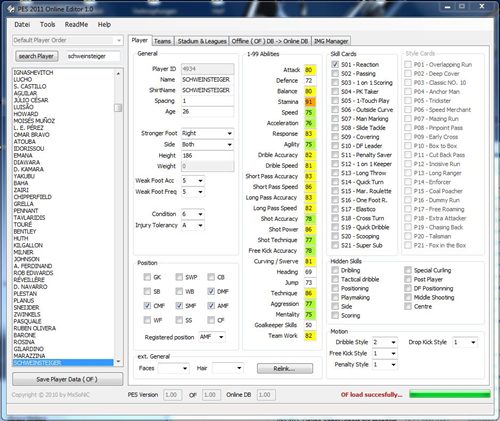Open the Tools menu

(x=47, y=24)
